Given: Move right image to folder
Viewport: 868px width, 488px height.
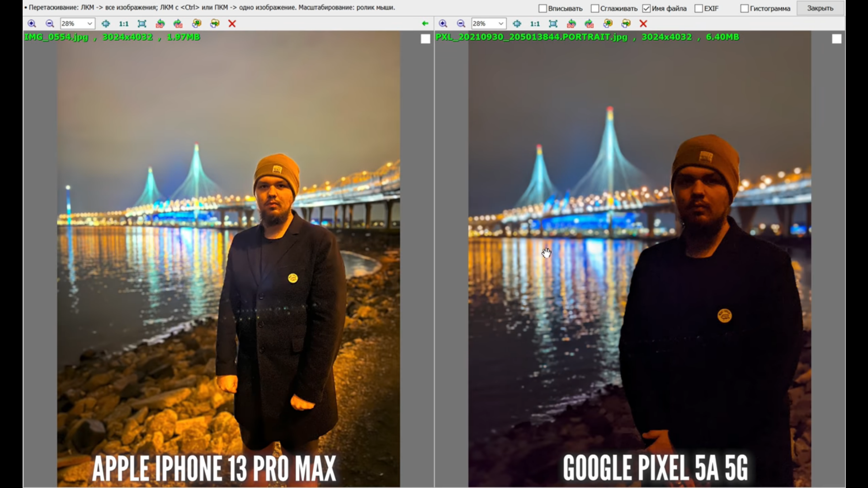Looking at the screenshot, I should click(x=626, y=23).
